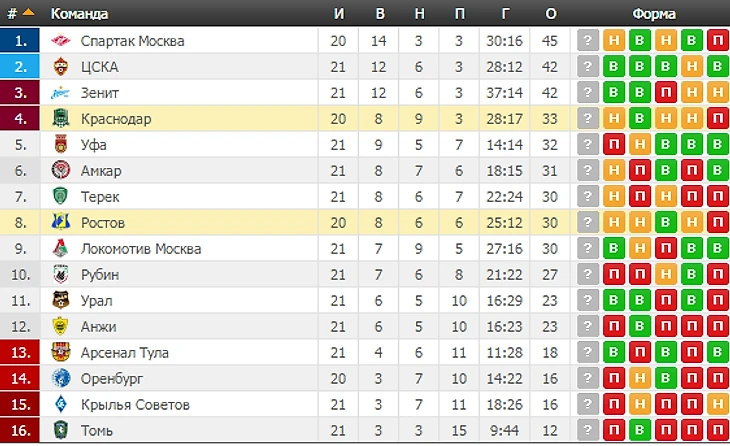730x446 pixels.
Task: Sort by the Г goals column header
Action: coord(504,14)
